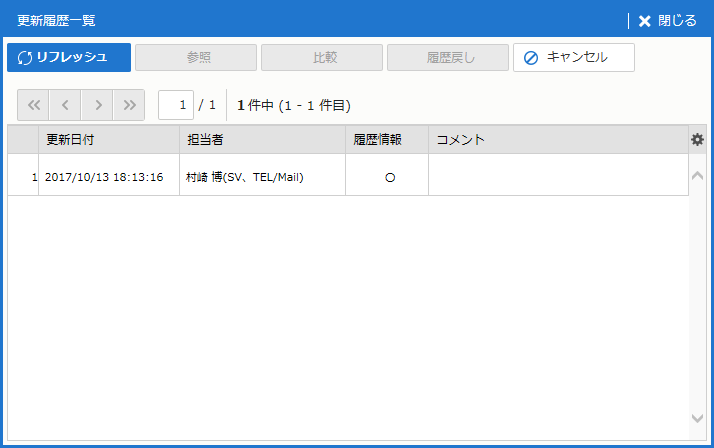
Task: Go to the first page arrow
Action: tap(33, 104)
